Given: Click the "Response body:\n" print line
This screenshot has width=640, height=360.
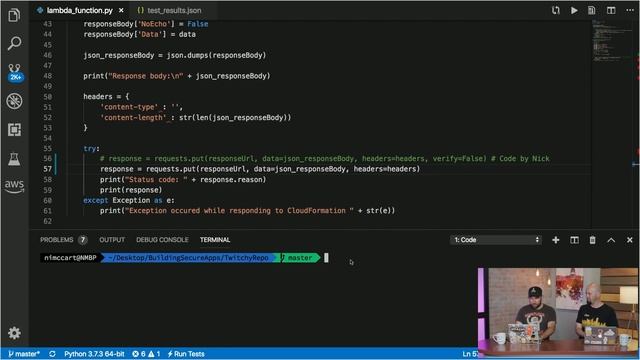Looking at the screenshot, I should click(177, 76).
